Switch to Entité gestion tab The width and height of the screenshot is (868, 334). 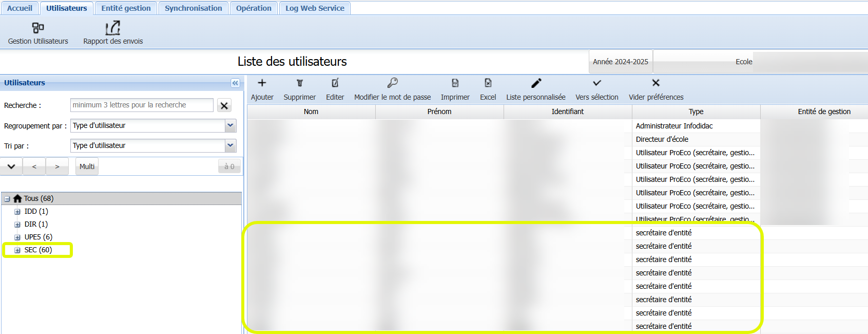126,8
